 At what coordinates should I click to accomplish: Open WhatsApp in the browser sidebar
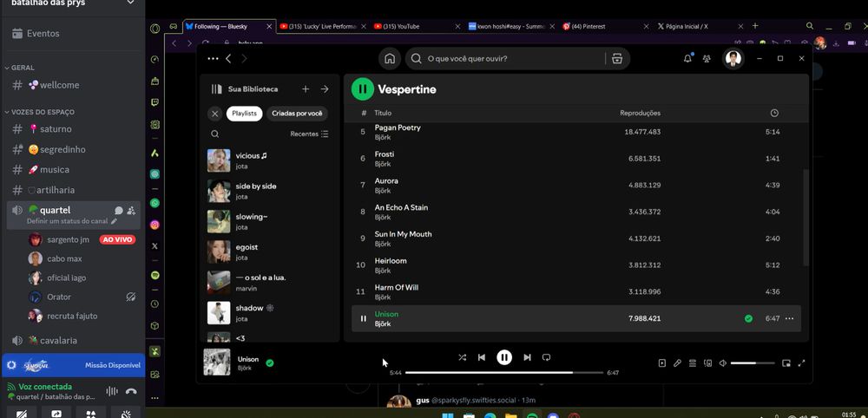[x=155, y=203]
